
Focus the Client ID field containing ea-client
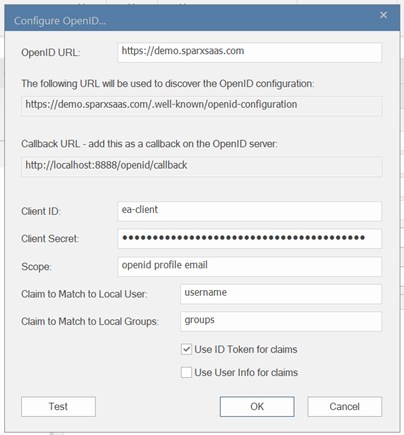(x=249, y=211)
